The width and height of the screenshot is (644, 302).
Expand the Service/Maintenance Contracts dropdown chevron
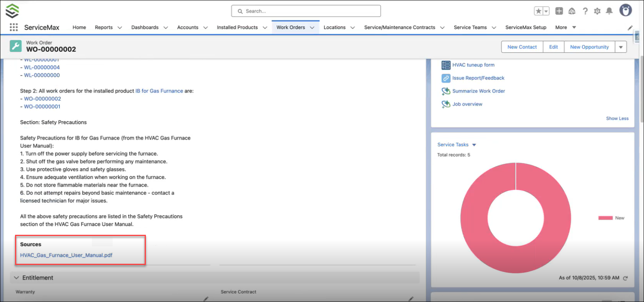(x=442, y=28)
